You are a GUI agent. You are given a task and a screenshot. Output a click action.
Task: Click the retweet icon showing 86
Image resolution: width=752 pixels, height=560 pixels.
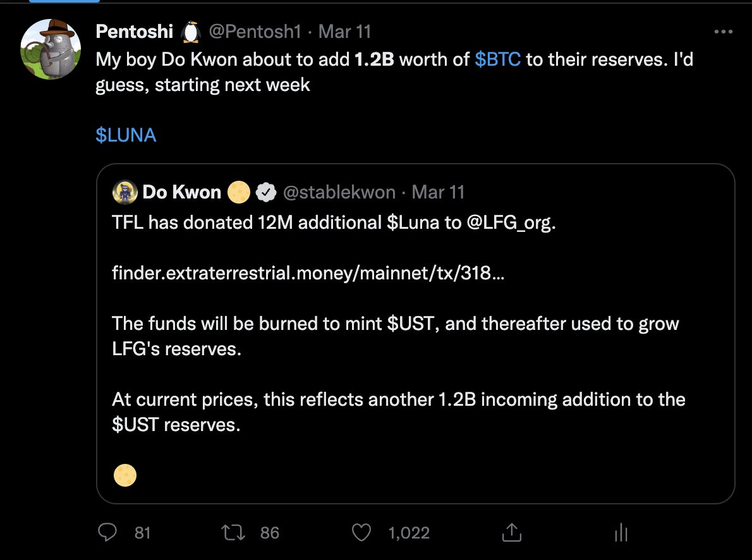pos(233,533)
